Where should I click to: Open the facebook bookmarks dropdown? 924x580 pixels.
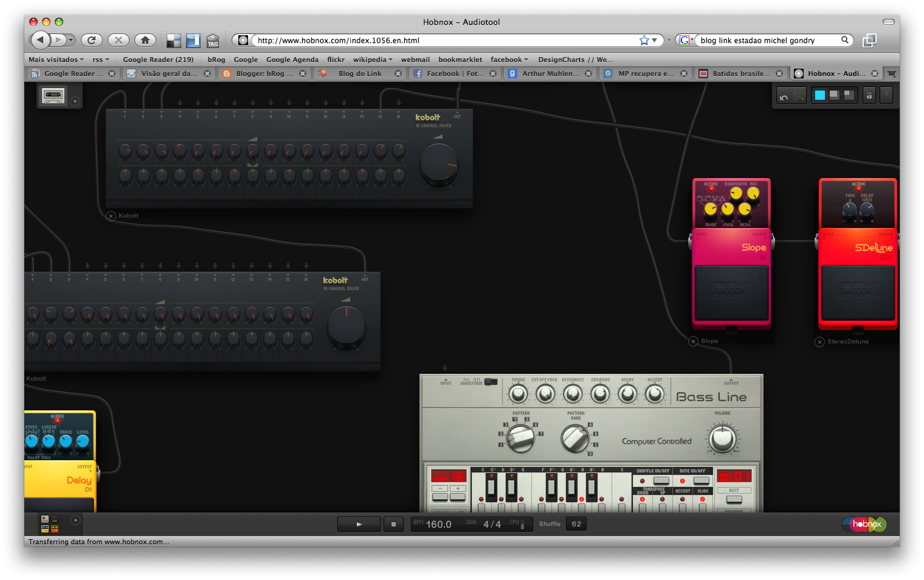coord(509,60)
